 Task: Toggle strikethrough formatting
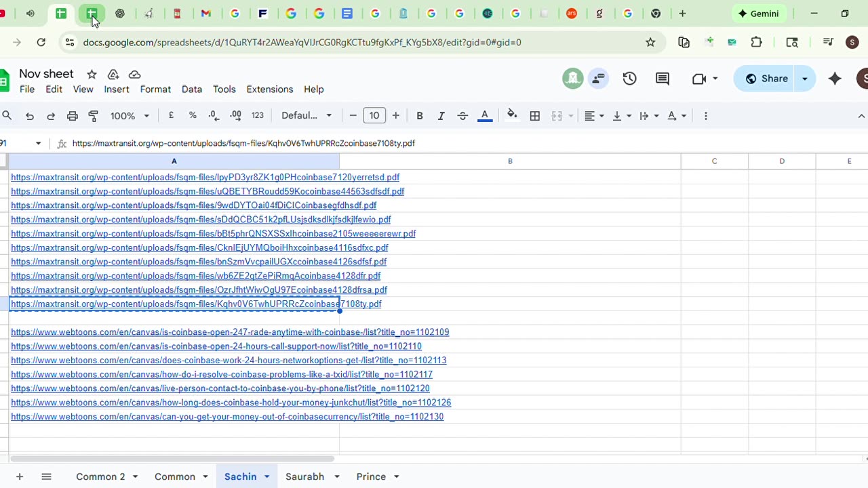coord(462,116)
